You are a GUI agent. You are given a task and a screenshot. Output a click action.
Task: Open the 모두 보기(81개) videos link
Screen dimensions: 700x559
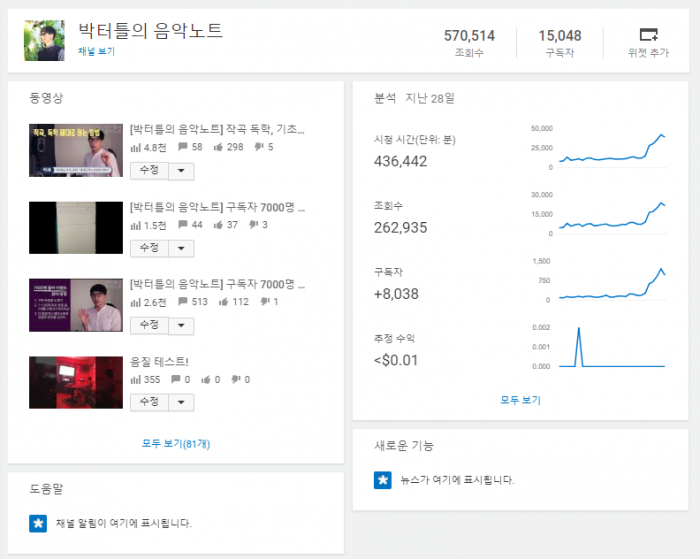tap(175, 443)
